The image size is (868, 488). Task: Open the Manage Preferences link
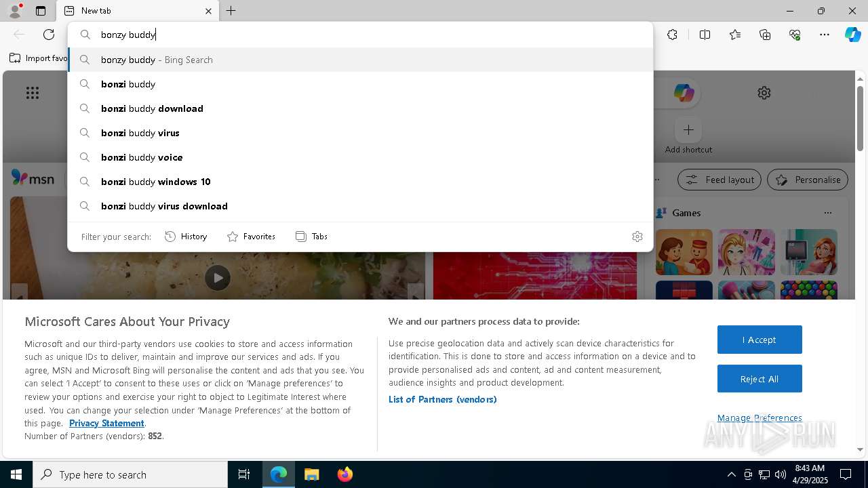[x=759, y=418]
